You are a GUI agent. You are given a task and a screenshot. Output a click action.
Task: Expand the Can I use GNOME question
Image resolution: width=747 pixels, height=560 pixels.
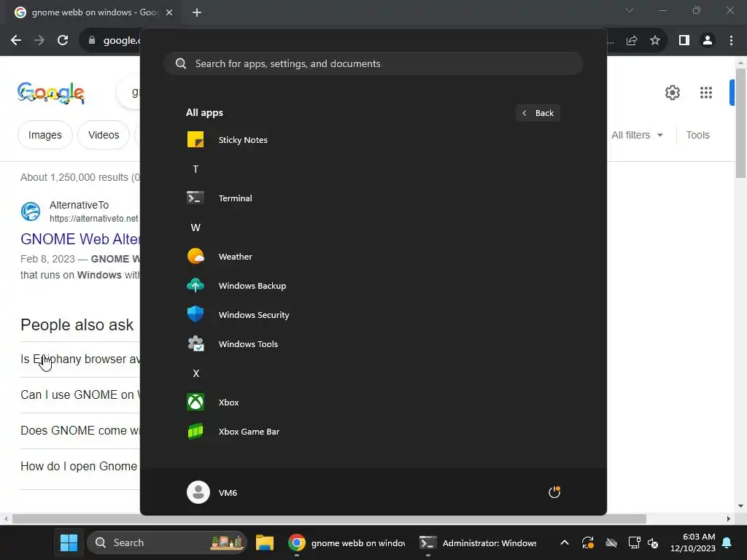tap(80, 394)
